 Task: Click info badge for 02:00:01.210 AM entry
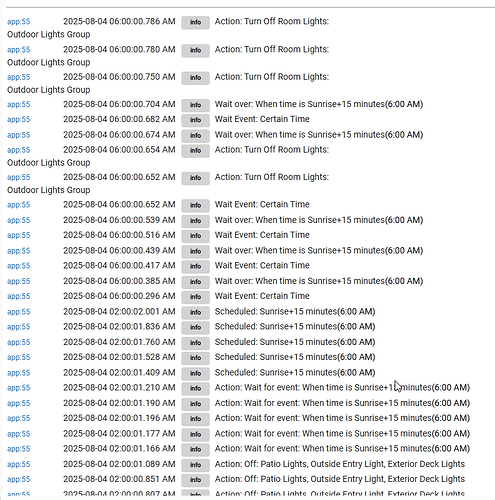195,388
